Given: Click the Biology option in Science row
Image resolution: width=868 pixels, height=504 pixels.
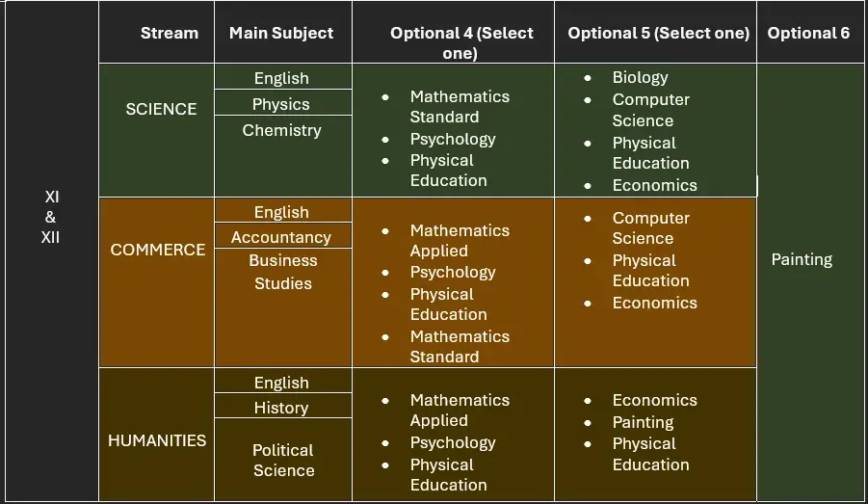Looking at the screenshot, I should [x=640, y=77].
